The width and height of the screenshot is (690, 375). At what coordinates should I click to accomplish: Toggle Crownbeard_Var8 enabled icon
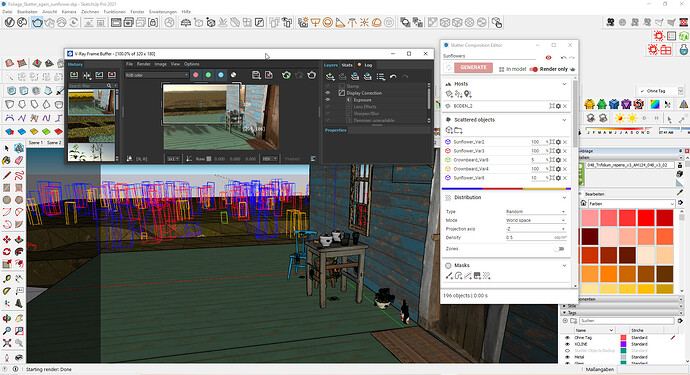[448, 160]
